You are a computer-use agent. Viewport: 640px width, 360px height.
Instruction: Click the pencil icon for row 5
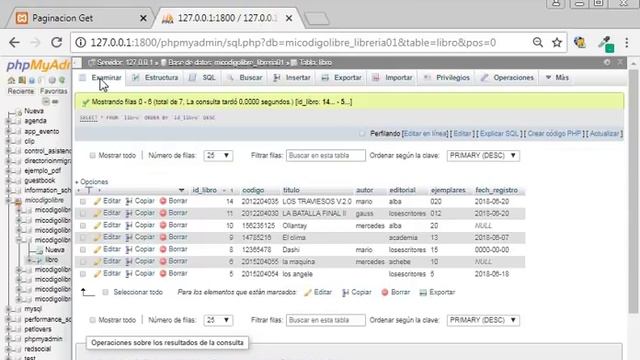97,273
